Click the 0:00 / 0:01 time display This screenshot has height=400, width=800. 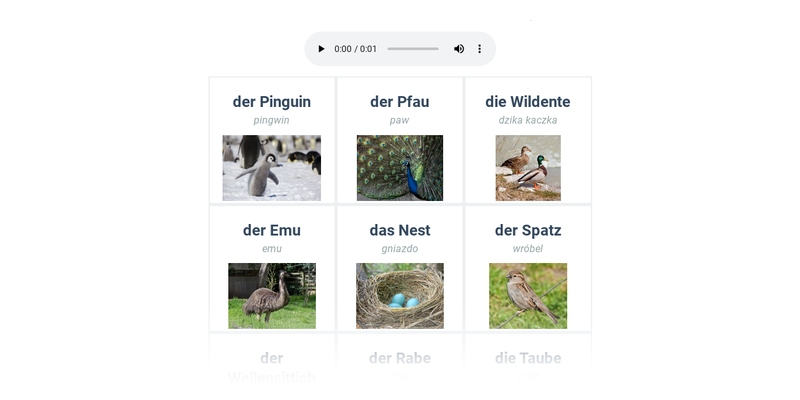pyautogui.click(x=356, y=49)
